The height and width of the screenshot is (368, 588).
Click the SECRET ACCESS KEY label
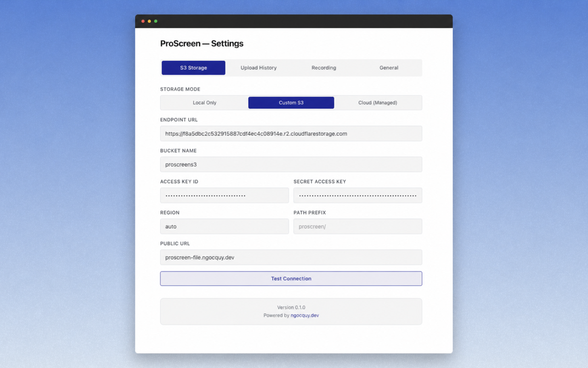point(320,182)
